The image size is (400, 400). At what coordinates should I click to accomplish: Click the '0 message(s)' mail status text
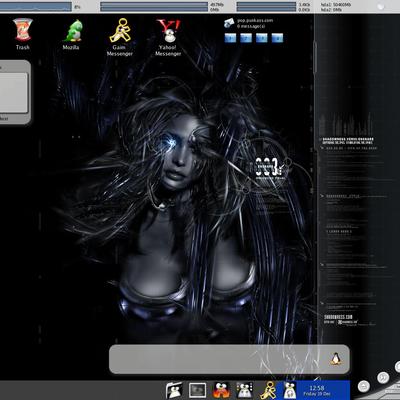251,26
